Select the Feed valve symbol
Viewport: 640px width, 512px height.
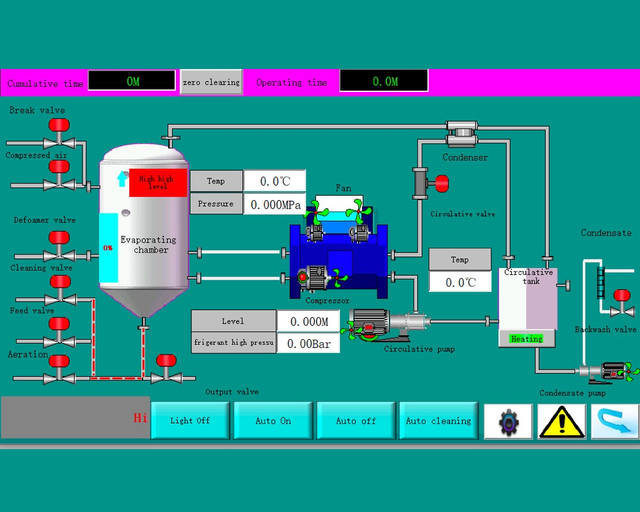click(x=59, y=333)
